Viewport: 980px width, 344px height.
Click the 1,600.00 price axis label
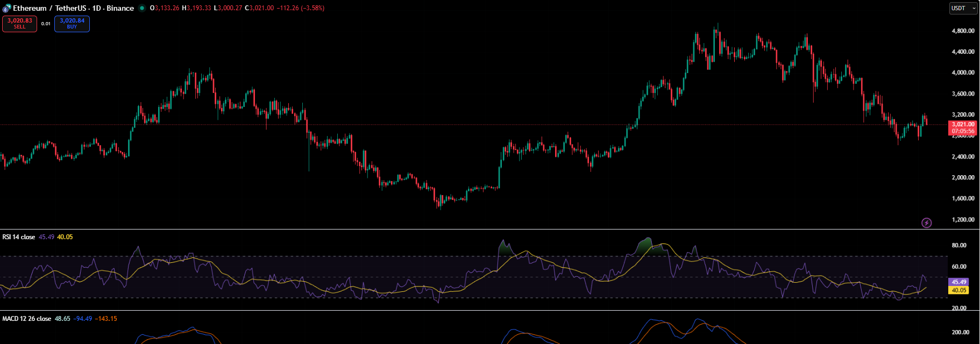click(963, 198)
